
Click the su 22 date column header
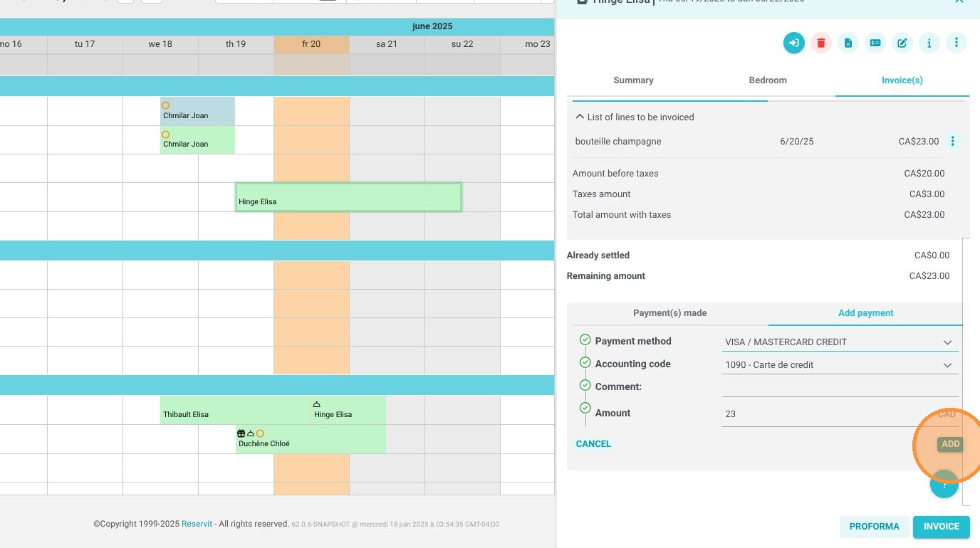[462, 44]
